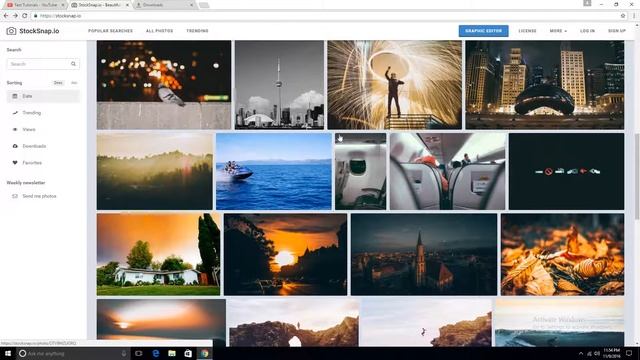Open the Windows Start menu
640x360 pixels.
coord(8,353)
